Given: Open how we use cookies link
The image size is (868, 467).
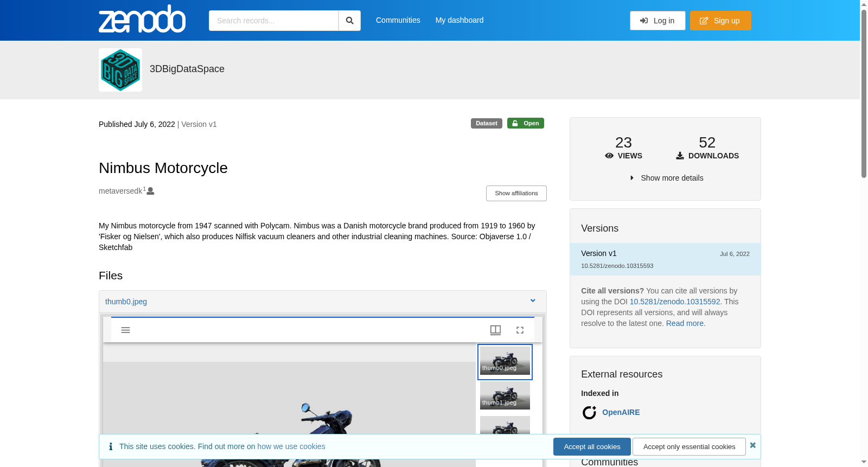Looking at the screenshot, I should 291,446.
